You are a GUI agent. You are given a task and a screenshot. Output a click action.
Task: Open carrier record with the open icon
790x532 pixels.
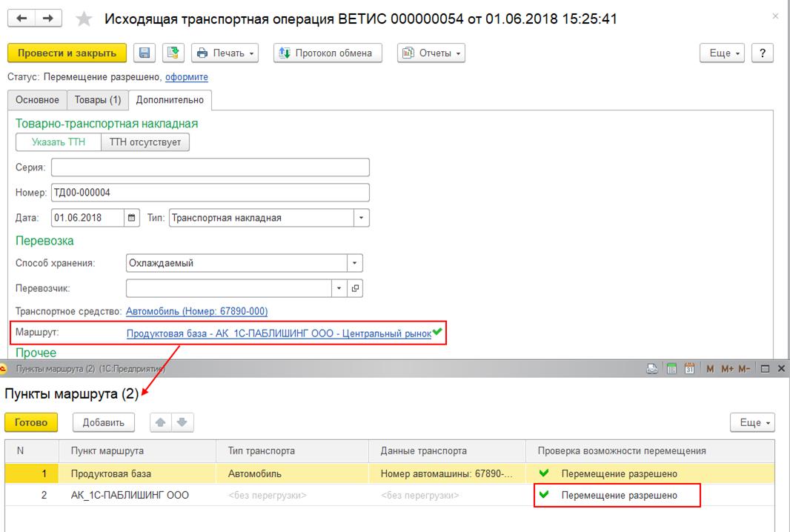pos(355,288)
